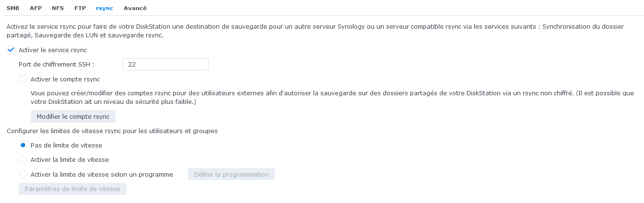Open the AFP tab
Image resolution: width=644 pixels, height=203 pixels.
click(x=35, y=8)
